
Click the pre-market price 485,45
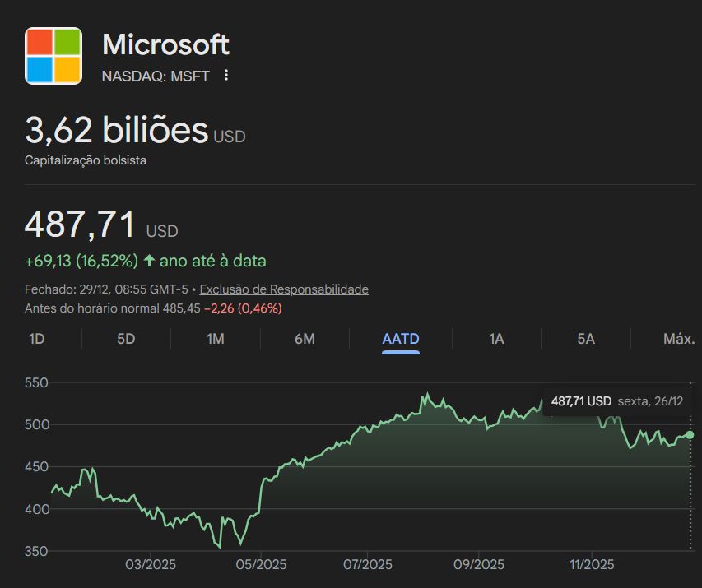point(182,308)
